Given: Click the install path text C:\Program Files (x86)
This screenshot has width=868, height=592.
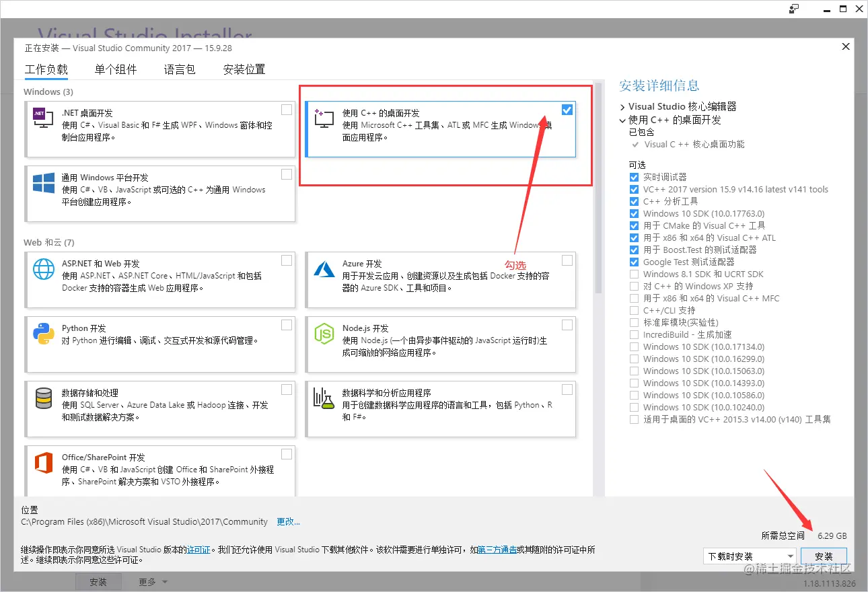Looking at the screenshot, I should [x=144, y=521].
